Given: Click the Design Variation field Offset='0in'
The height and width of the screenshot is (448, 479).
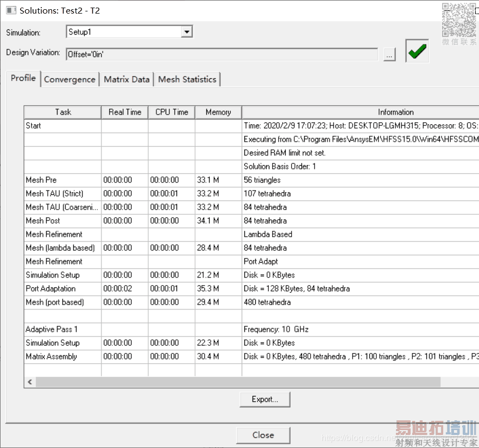Looking at the screenshot, I should (222, 54).
